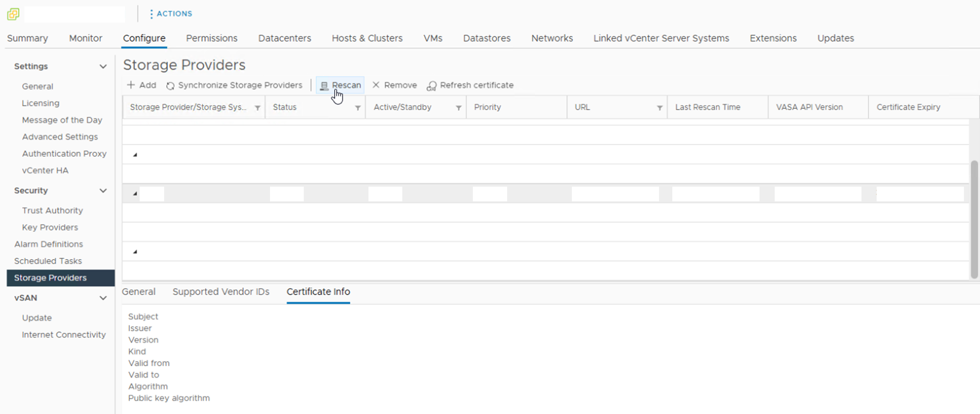Click the vCenter server icon in header

13,14
